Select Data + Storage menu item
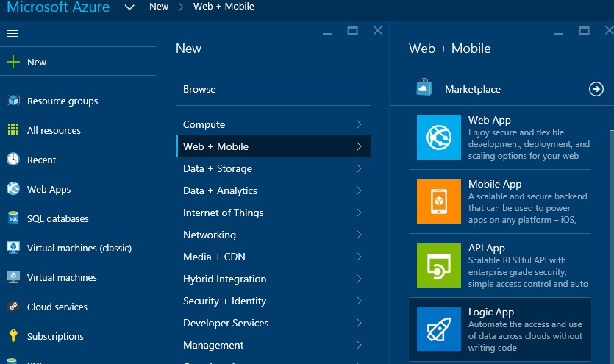This screenshot has height=364, width=614. [x=218, y=168]
